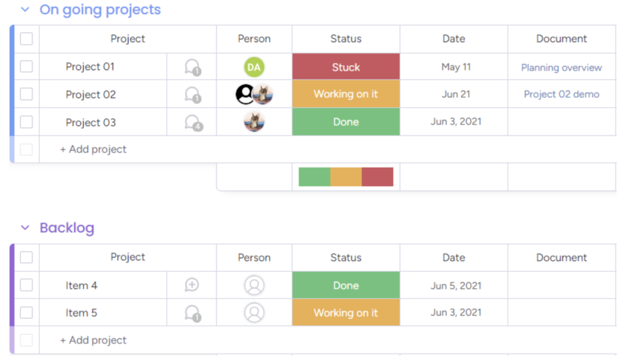Open the Planning overview document link
This screenshot has height=364, width=630.
[561, 68]
